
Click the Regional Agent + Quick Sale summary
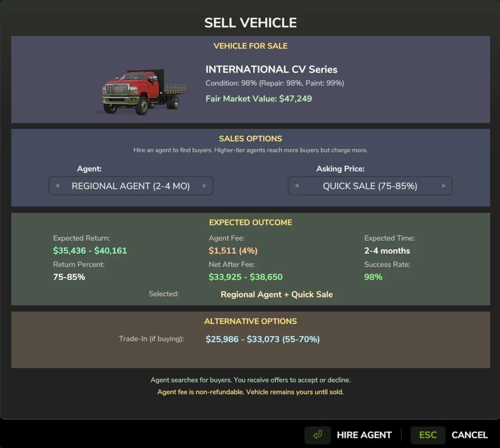[x=276, y=294]
